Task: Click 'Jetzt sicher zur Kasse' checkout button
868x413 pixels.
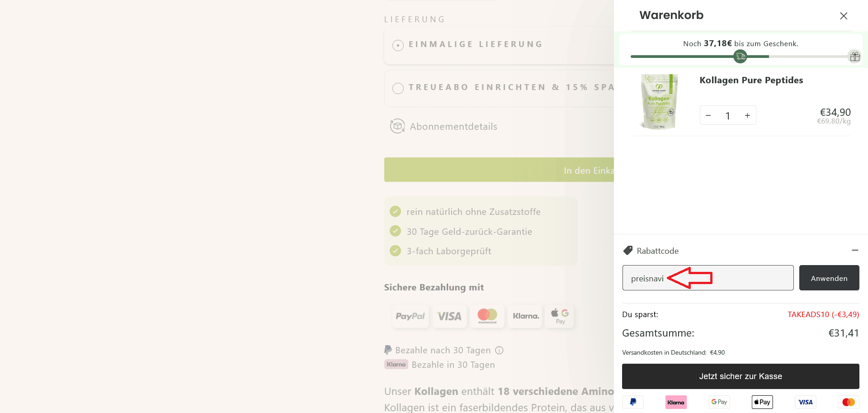Action: click(741, 376)
